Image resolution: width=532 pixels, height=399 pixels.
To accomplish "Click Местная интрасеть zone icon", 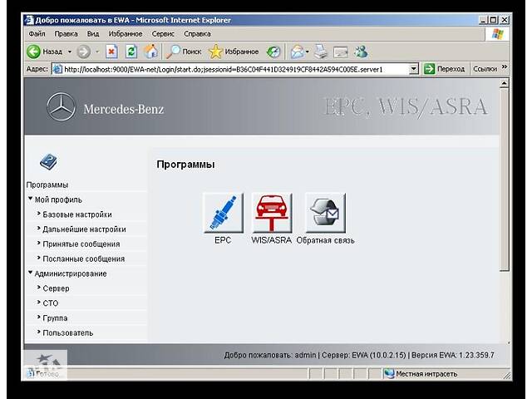I will click(x=389, y=374).
